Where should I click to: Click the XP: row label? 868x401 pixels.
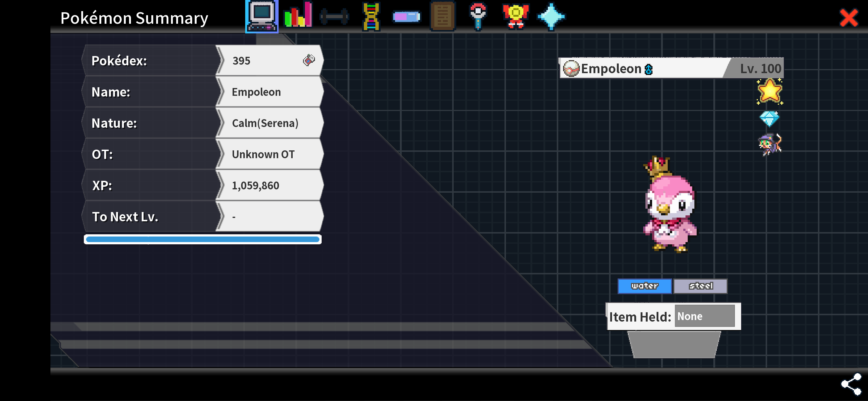[102, 186]
